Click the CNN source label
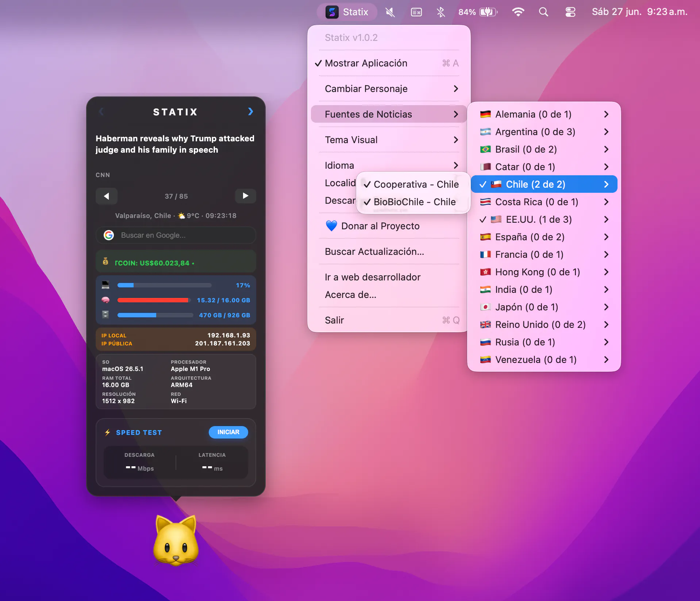Image resolution: width=700 pixels, height=601 pixels. coord(103,175)
